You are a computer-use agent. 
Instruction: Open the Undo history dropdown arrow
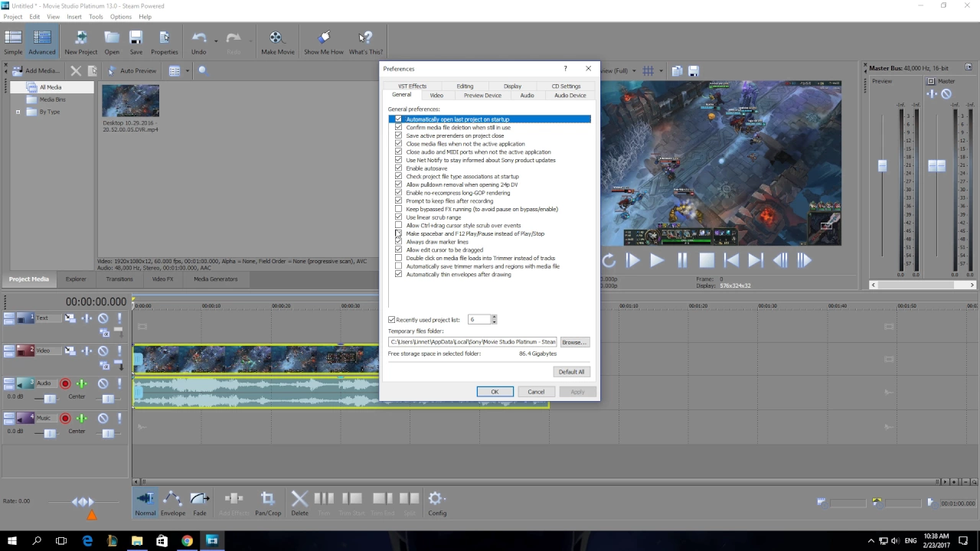tap(216, 40)
